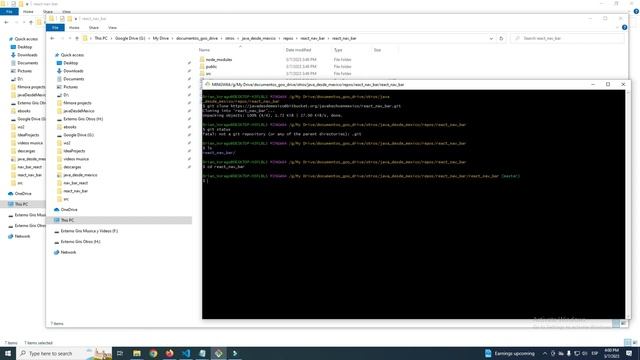Select 'Google Drive (G:)' breadcrumb
The width and height of the screenshot is (640, 360).
pyautogui.click(x=130, y=38)
